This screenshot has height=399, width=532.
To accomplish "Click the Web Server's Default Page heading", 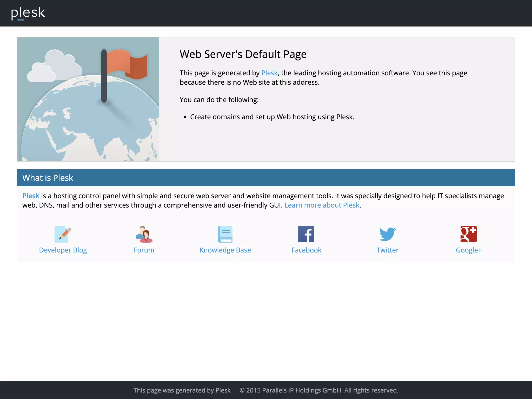I will click(243, 54).
